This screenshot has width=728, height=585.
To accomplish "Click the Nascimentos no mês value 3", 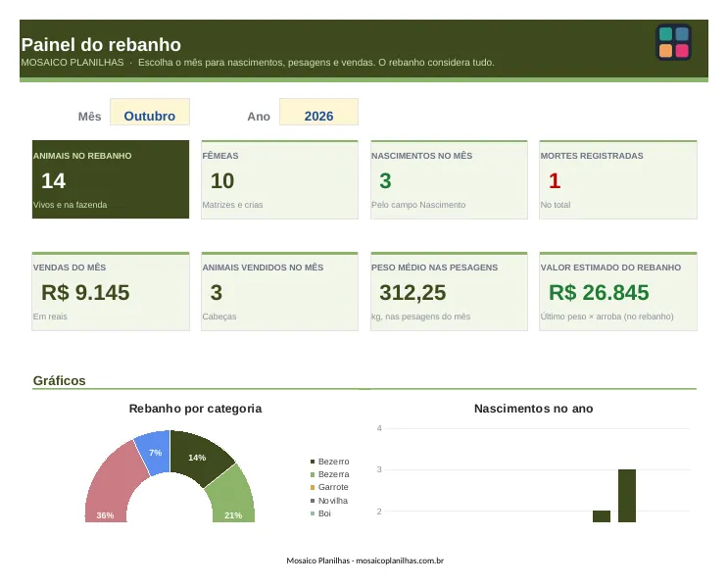I will pos(385,181).
